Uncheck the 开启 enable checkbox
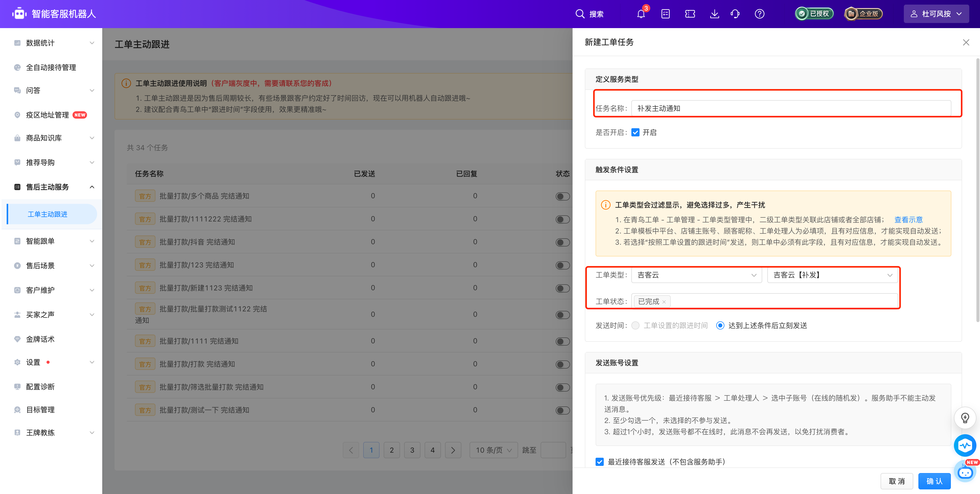Viewport: 980px width, 494px height. click(635, 132)
